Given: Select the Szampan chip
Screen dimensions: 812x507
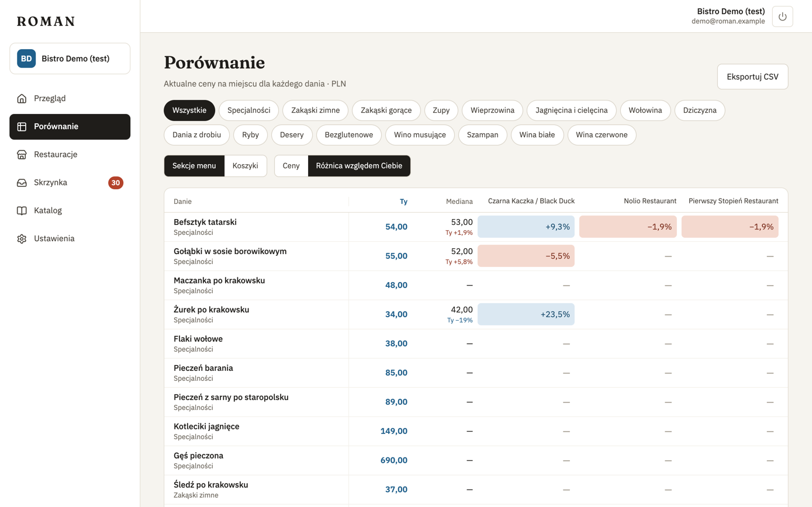Looking at the screenshot, I should (x=483, y=134).
